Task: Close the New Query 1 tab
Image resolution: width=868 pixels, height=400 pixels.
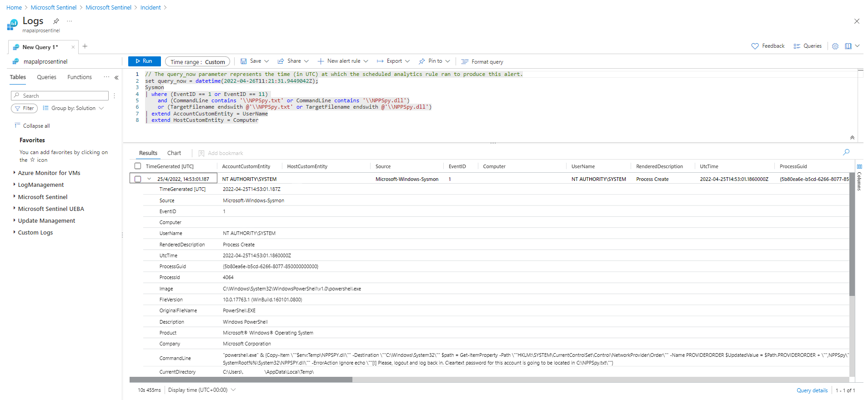Action: (x=73, y=47)
